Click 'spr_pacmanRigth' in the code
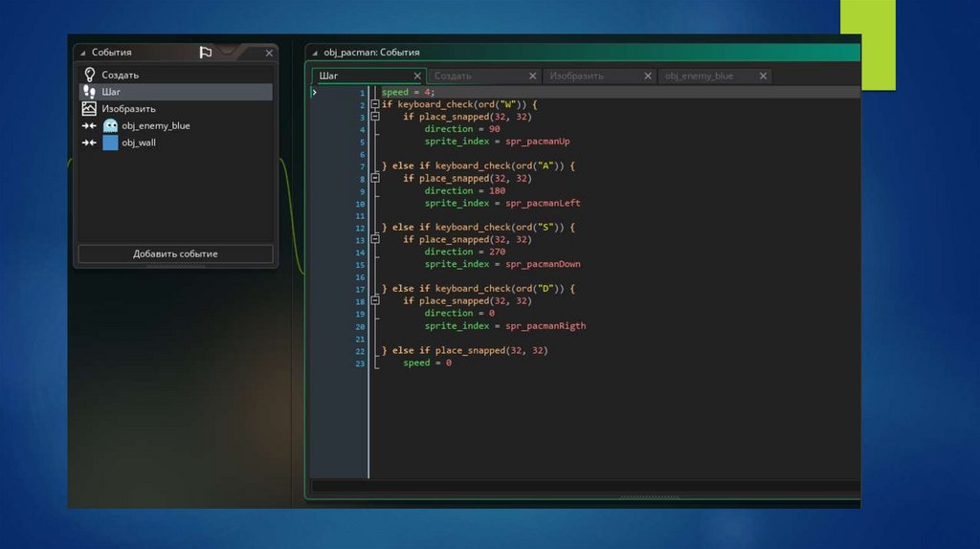The height and width of the screenshot is (549, 980). click(x=546, y=325)
